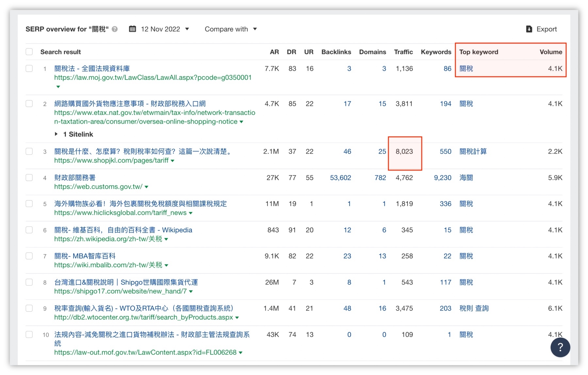The width and height of the screenshot is (588, 375).
Task: Click the highlighted traffic value 8,023
Action: pos(404,151)
